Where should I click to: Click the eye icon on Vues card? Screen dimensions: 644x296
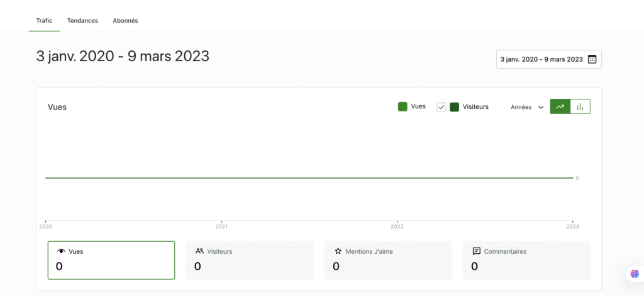(61, 251)
